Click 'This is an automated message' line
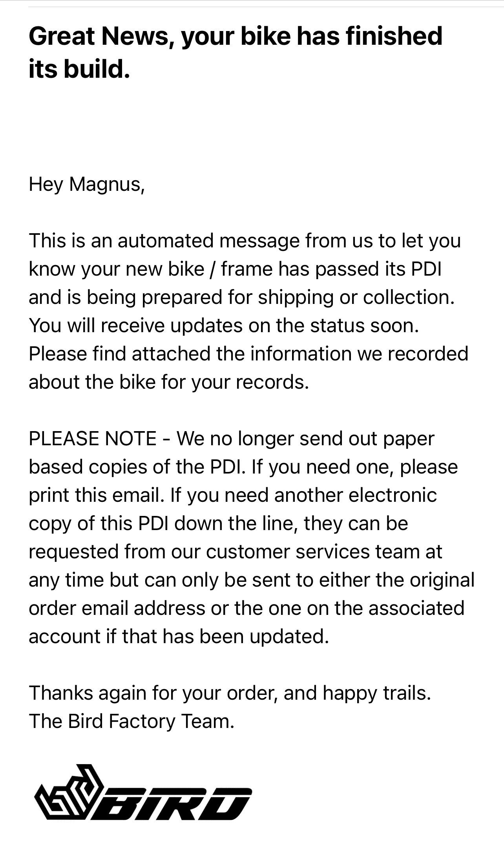The image size is (504, 843). [244, 241]
